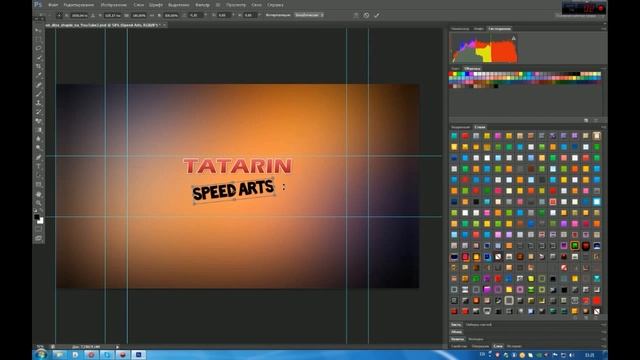
Task: Select the Quick Selection tool
Action: (x=38, y=58)
